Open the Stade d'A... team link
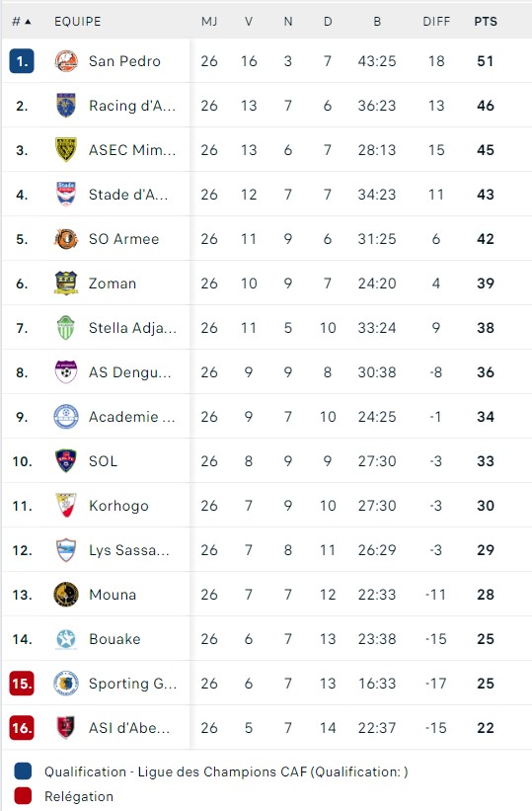 128,195
